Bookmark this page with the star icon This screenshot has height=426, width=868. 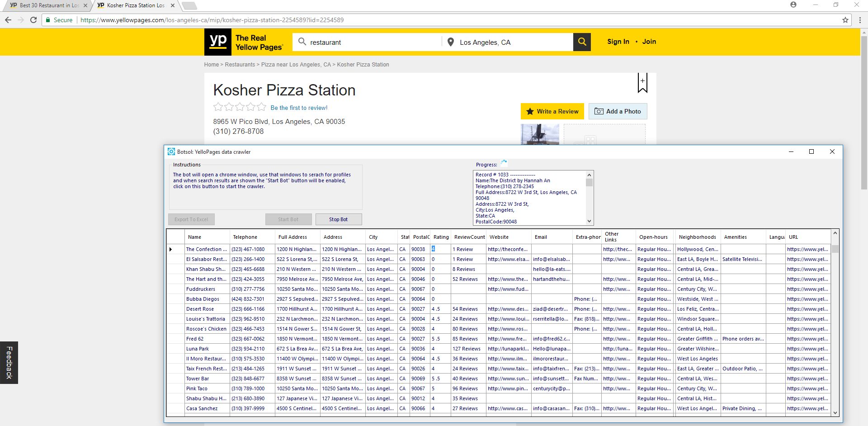point(845,20)
